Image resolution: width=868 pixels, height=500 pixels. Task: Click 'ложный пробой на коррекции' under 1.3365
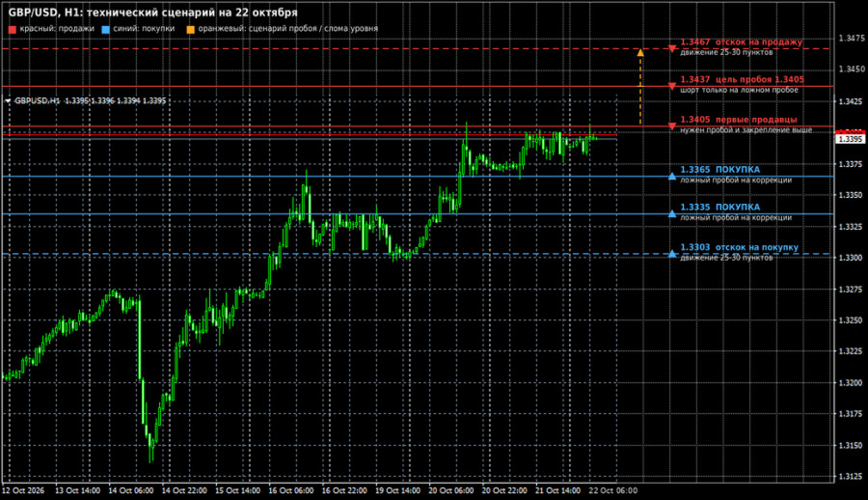[736, 181]
